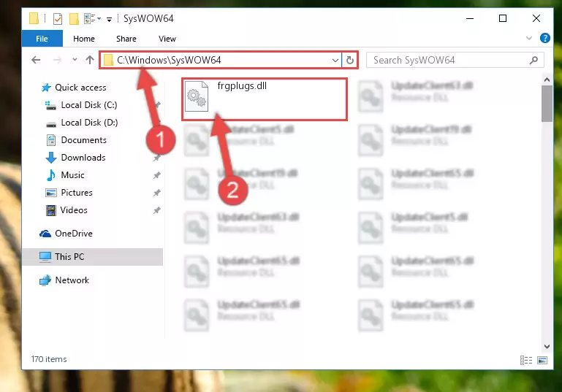The width and height of the screenshot is (562, 392).
Task: Click the pin icon beside Videos
Action: point(156,210)
